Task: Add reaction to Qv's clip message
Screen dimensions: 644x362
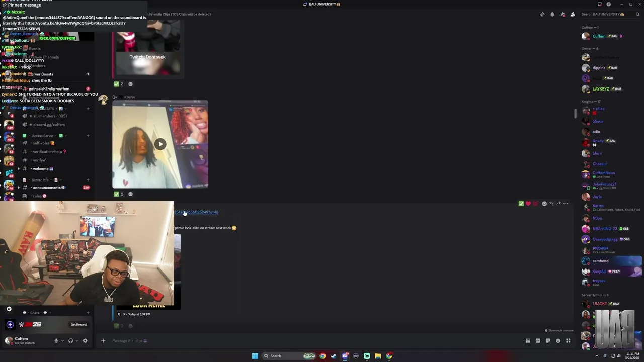Action: click(130, 194)
